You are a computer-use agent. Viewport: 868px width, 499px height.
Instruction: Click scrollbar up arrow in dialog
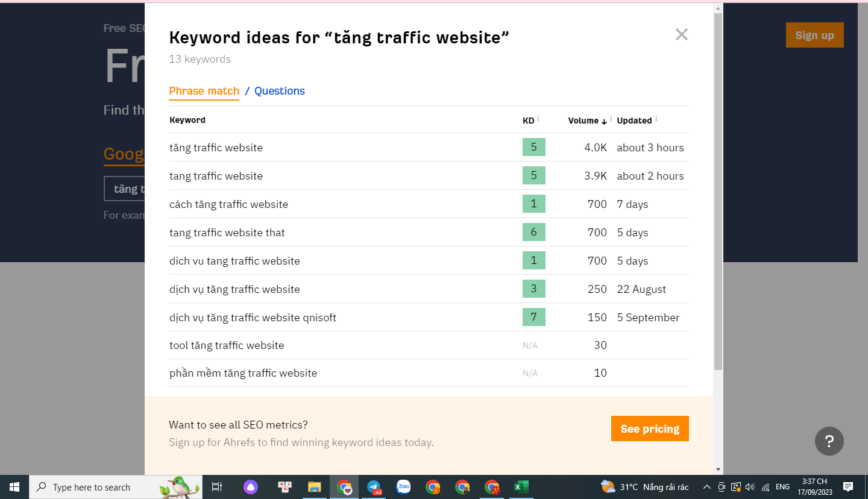(718, 8)
